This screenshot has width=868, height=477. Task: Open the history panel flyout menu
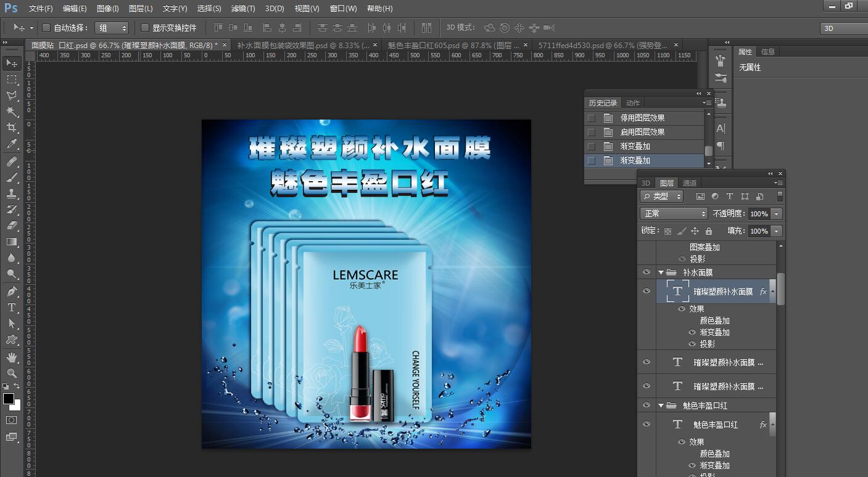(707, 103)
